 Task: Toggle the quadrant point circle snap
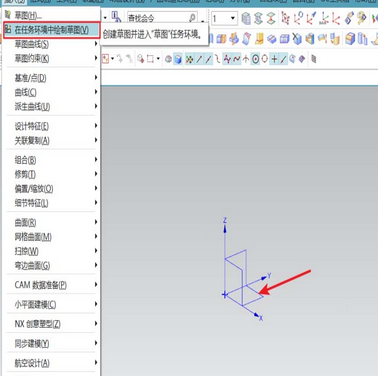(264, 59)
